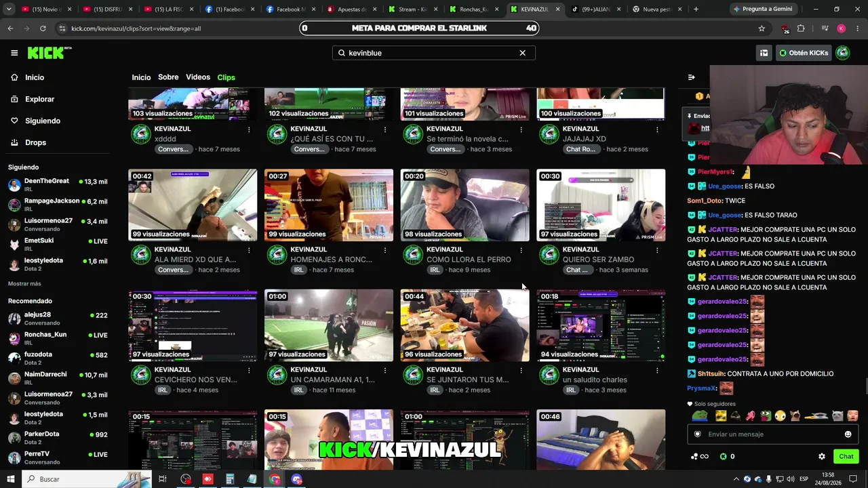868x488 pixels.
Task: Click the Chrome taskbar icon
Action: [x=275, y=479]
